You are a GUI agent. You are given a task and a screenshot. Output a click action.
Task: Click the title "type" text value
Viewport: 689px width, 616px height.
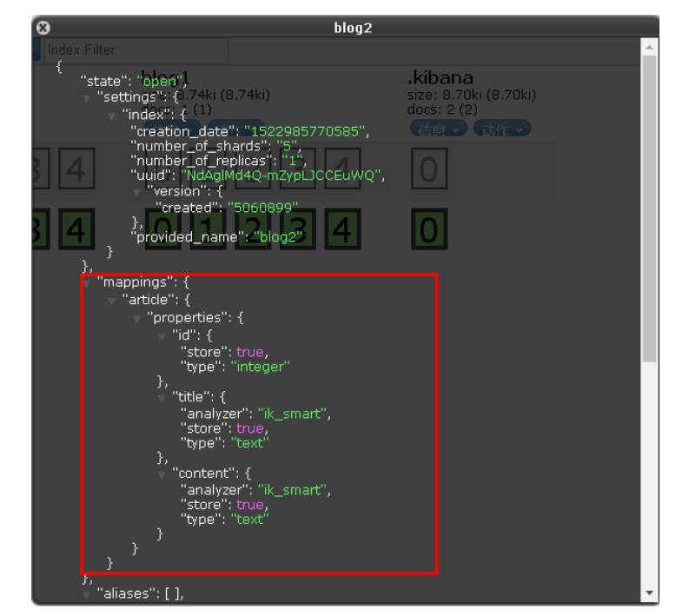point(249,443)
